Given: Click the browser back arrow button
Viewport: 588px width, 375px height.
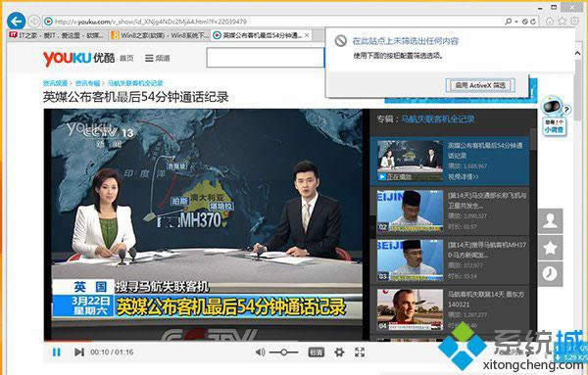Looking at the screenshot, I should (16, 22).
